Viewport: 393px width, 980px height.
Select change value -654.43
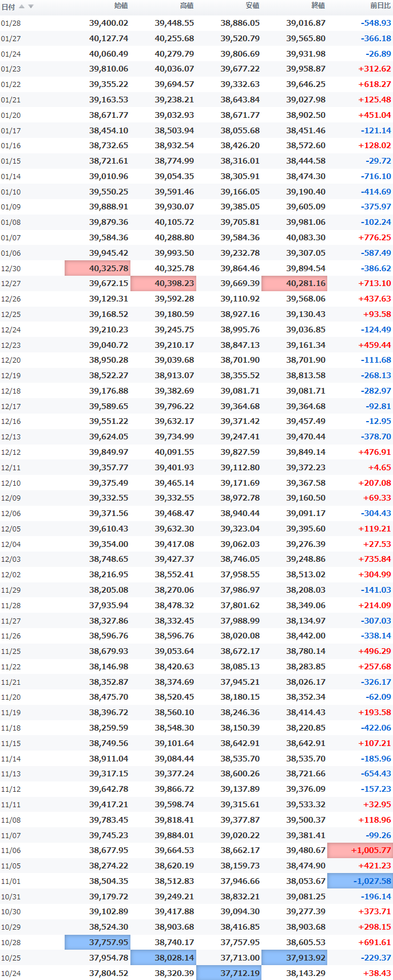[x=376, y=773]
